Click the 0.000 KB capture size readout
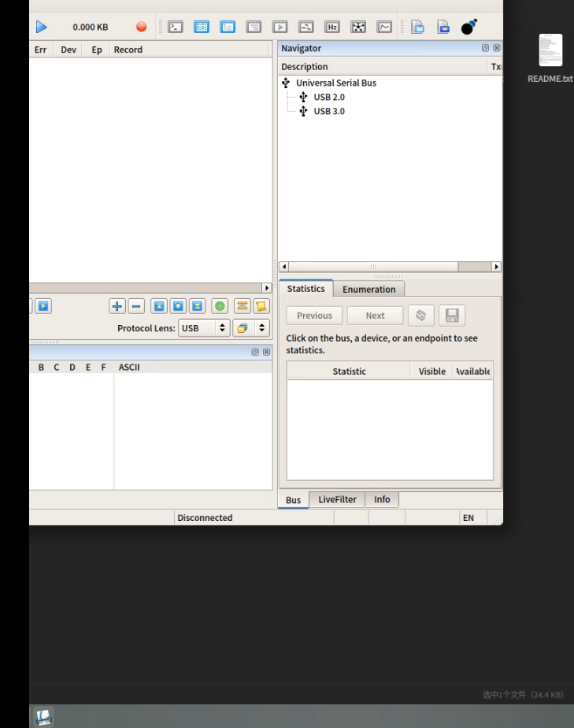This screenshot has width=574, height=728. pyautogui.click(x=91, y=27)
